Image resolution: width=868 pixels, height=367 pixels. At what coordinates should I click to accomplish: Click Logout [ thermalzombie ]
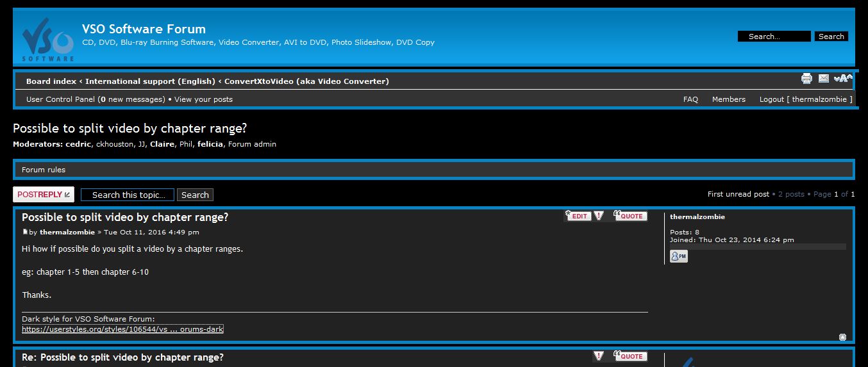coord(806,99)
